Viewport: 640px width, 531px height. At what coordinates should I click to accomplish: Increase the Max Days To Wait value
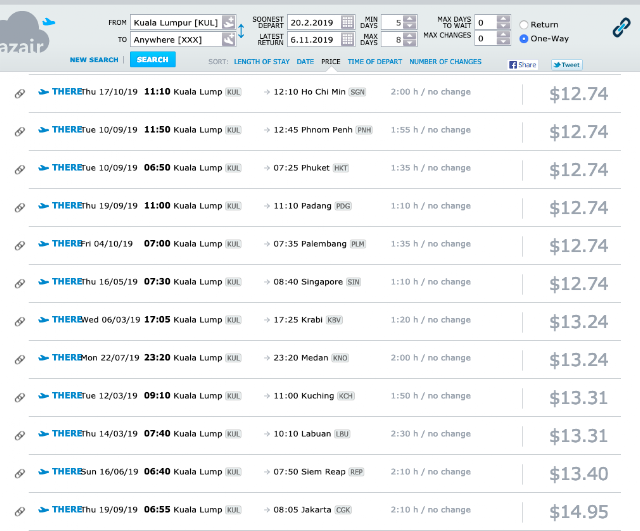[504, 19]
